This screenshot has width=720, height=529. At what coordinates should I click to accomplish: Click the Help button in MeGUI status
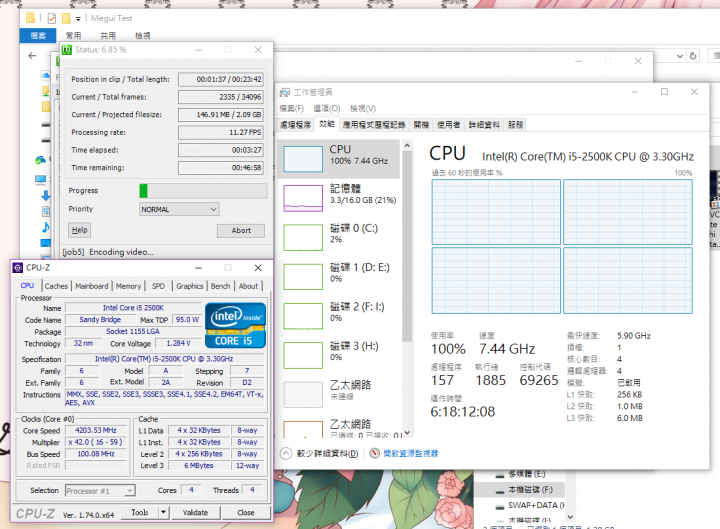coord(79,230)
